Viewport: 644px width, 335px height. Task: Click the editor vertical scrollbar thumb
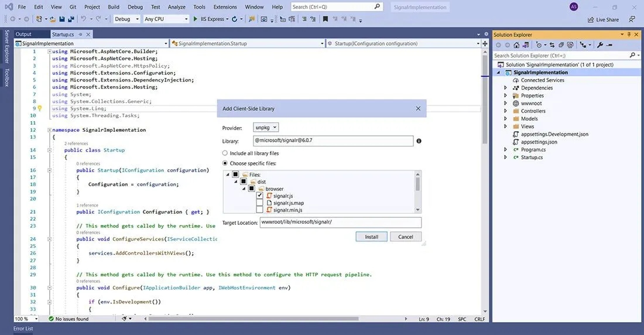click(485, 100)
